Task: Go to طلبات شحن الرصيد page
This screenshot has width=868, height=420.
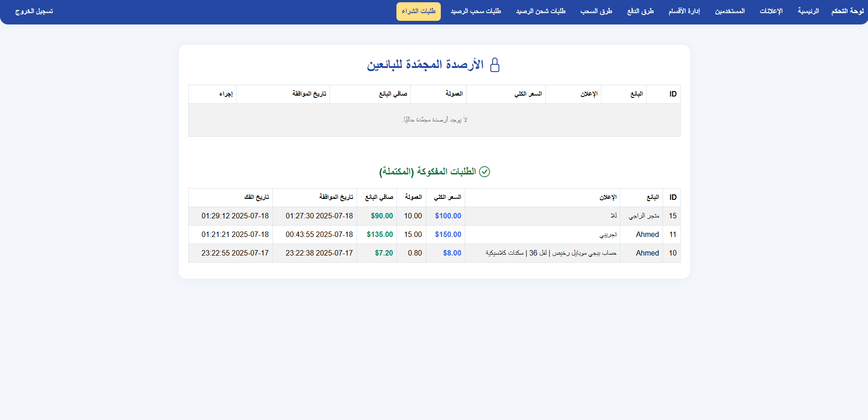Action: pyautogui.click(x=540, y=11)
